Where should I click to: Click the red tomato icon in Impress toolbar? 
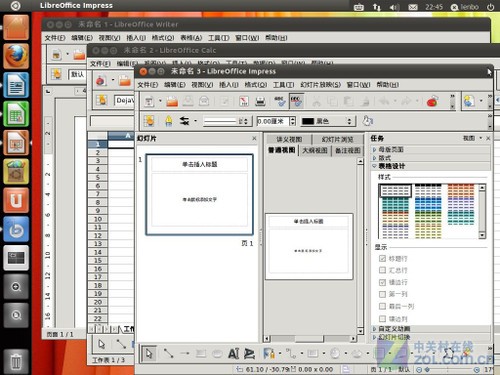tap(432, 101)
